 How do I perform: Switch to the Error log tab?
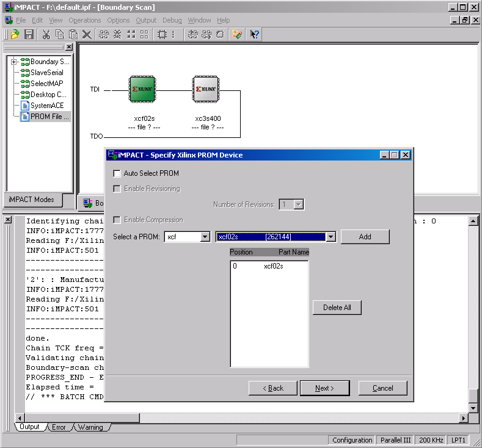pyautogui.click(x=59, y=427)
